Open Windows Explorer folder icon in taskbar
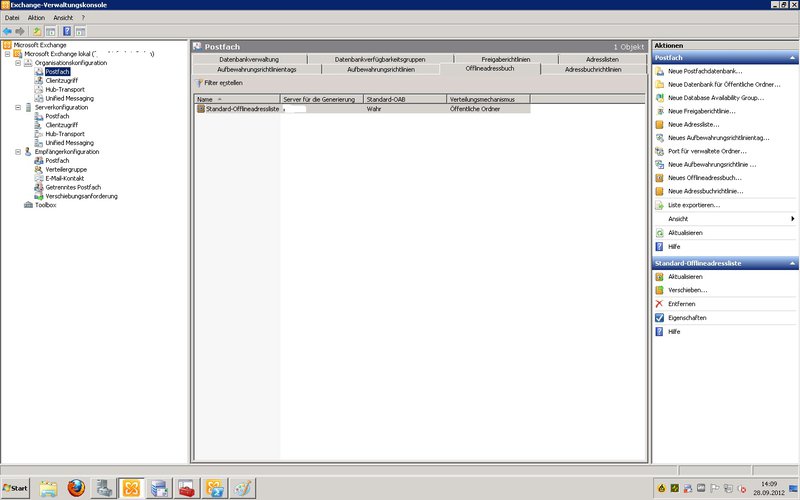Viewport: 800px width, 500px height. (x=48, y=488)
